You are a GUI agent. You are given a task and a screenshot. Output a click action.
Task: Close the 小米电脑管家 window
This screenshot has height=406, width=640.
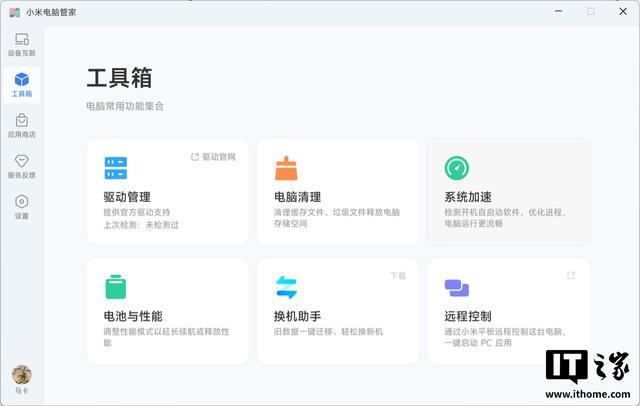(x=623, y=11)
